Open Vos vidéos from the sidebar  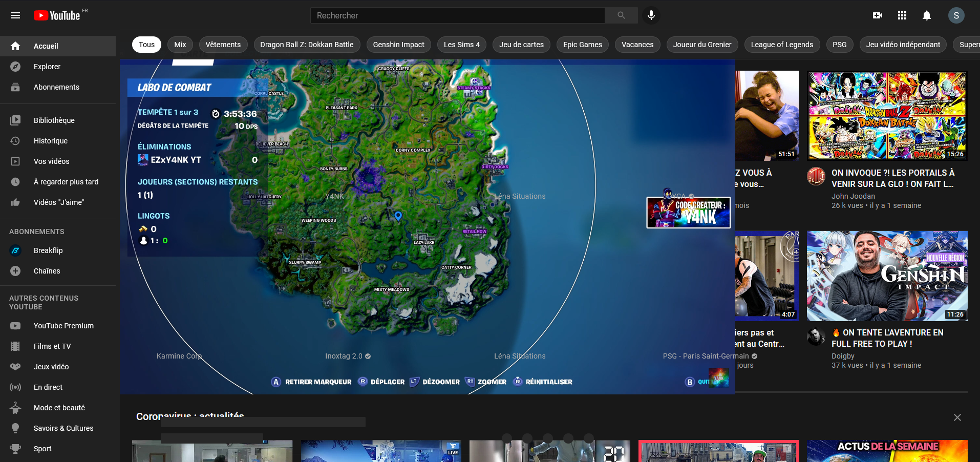[15, 161]
